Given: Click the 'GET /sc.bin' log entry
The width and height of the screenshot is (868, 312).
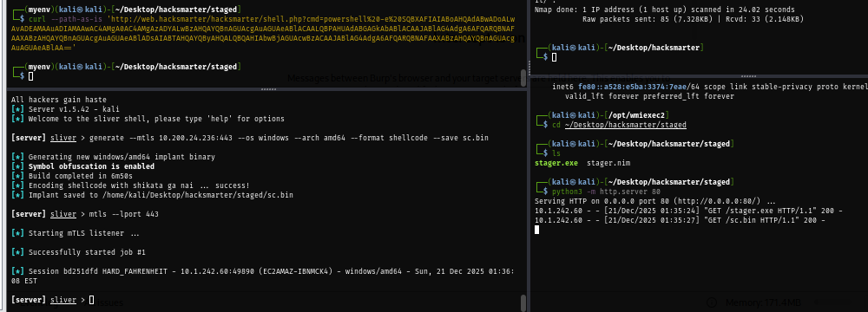Looking at the screenshot, I should (681, 221).
